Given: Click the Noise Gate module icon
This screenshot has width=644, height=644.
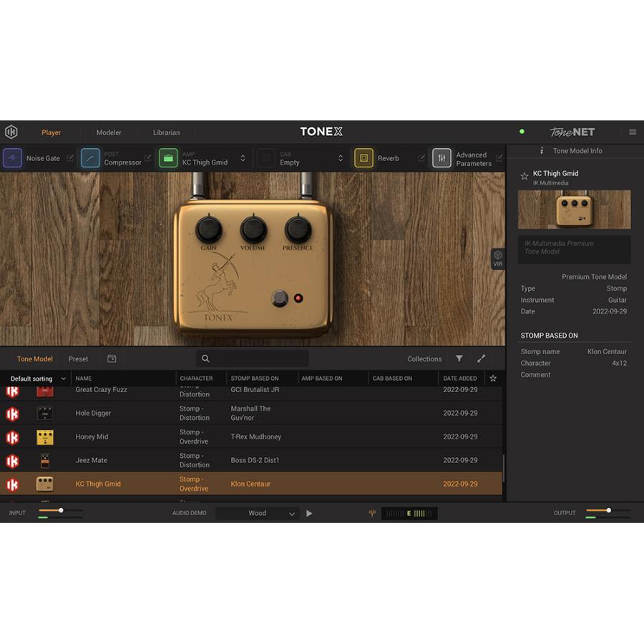Looking at the screenshot, I should (13, 158).
